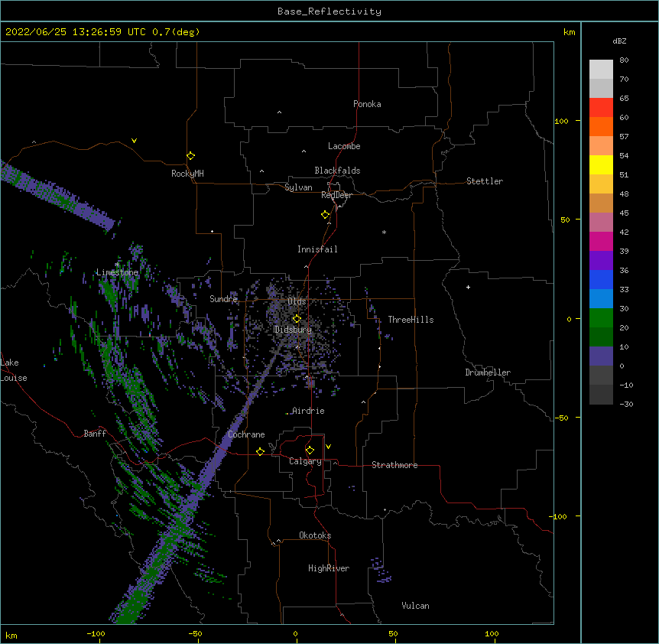This screenshot has width=659, height=644.
Task: Select the slate purple 0-10 dBZ swatch
Action: click(601, 356)
